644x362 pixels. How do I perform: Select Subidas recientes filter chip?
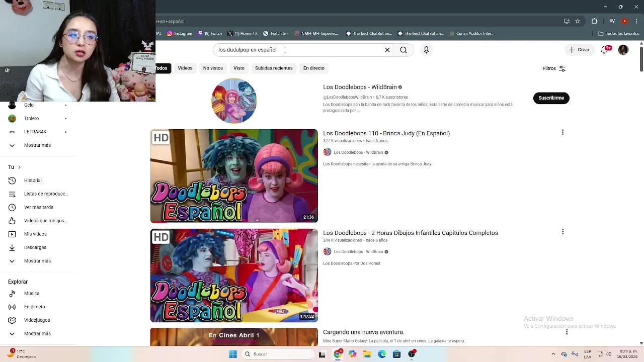[274, 68]
